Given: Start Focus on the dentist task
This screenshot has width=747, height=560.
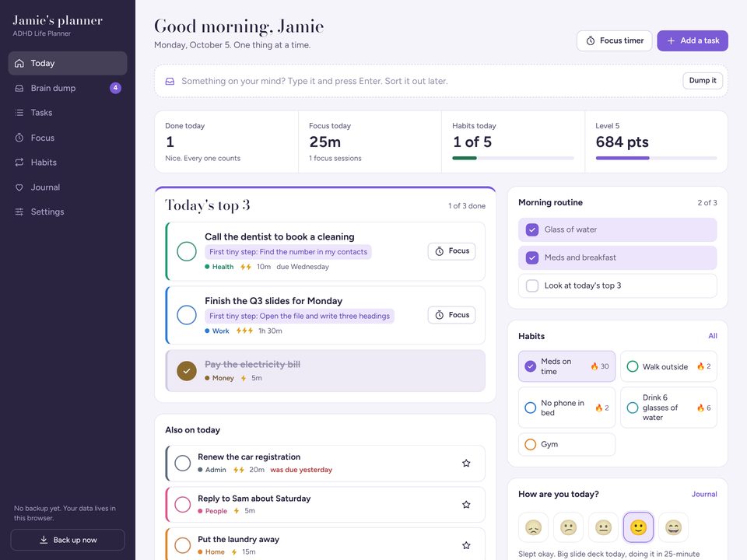Looking at the screenshot, I should (451, 251).
